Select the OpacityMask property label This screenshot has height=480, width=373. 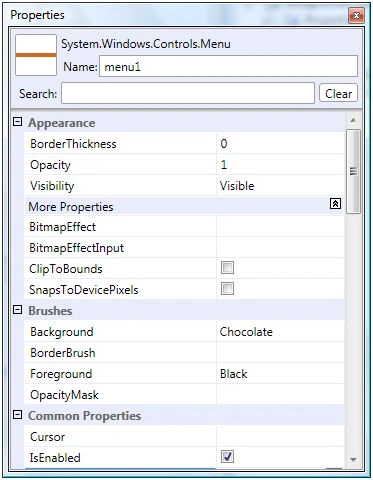coord(64,395)
